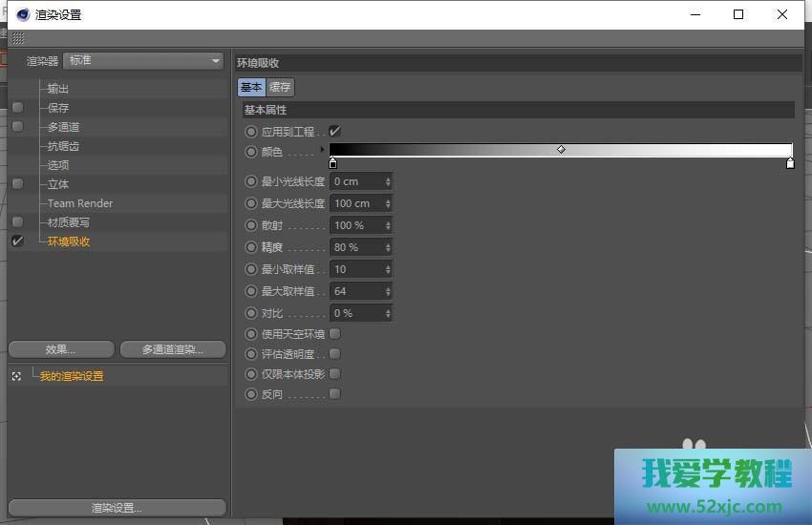Click keyframe dot beside 对比
The height and width of the screenshot is (525, 812).
(x=251, y=313)
